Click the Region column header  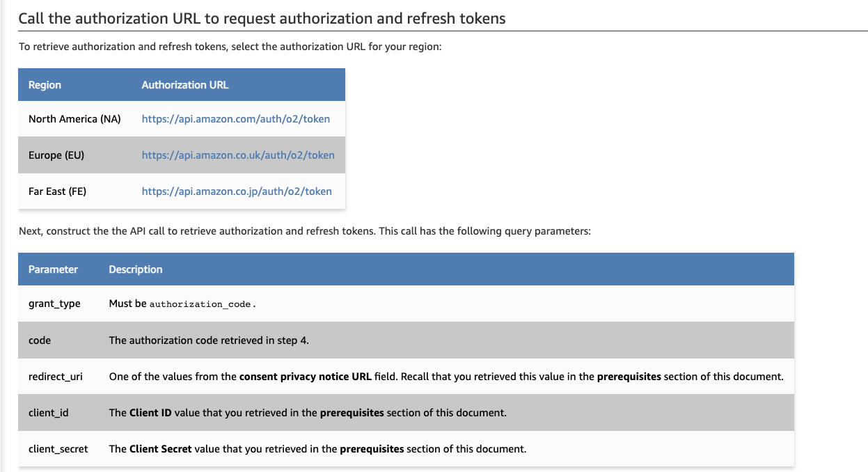click(x=45, y=85)
